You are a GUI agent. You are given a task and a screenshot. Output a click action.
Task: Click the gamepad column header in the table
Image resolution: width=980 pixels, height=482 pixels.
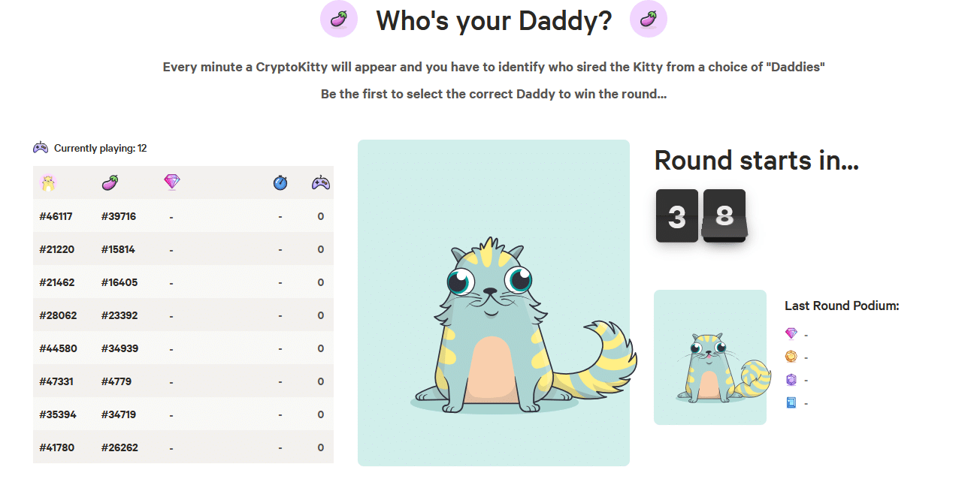(321, 182)
